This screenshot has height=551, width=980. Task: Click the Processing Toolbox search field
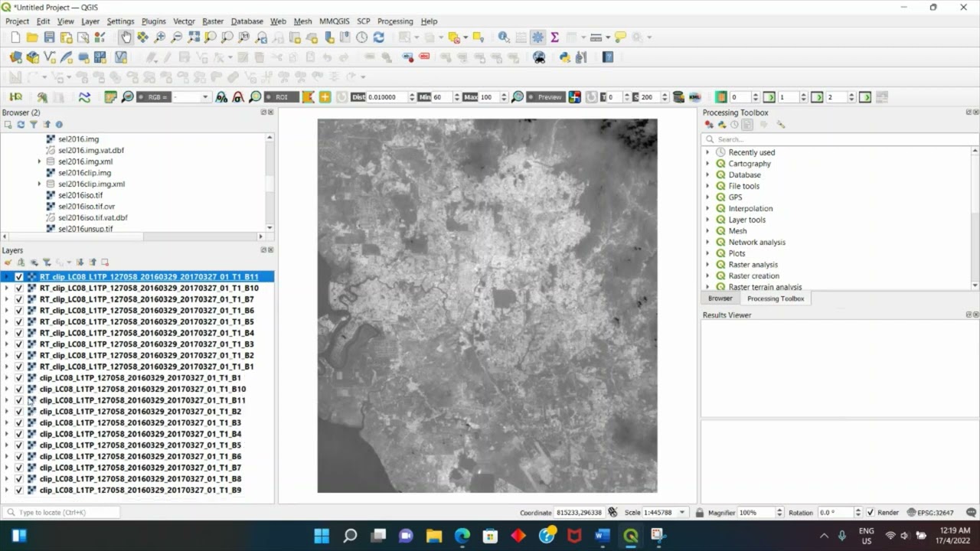(x=840, y=139)
